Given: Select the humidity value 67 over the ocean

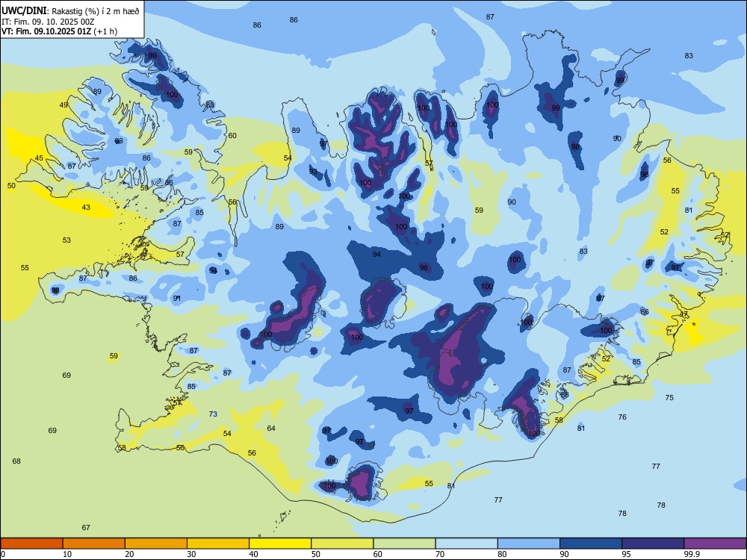Looking at the screenshot, I should pos(86,527).
